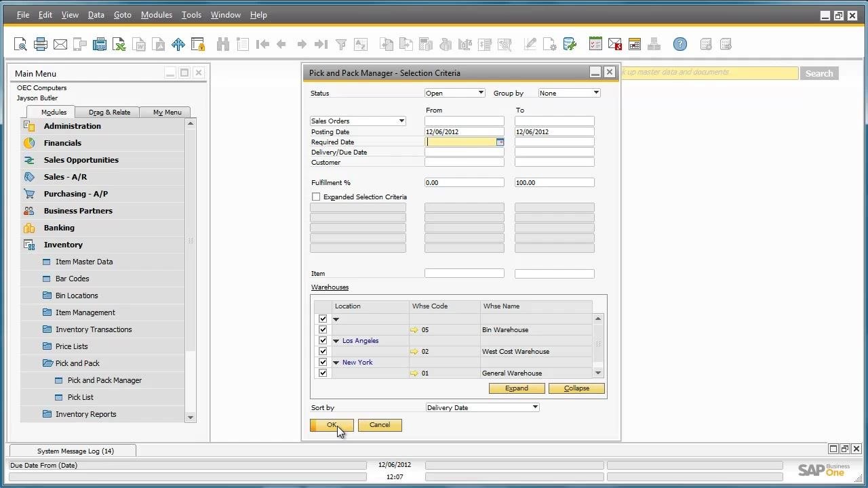
Task: Open the Inventory Reports folder
Action: [47, 414]
